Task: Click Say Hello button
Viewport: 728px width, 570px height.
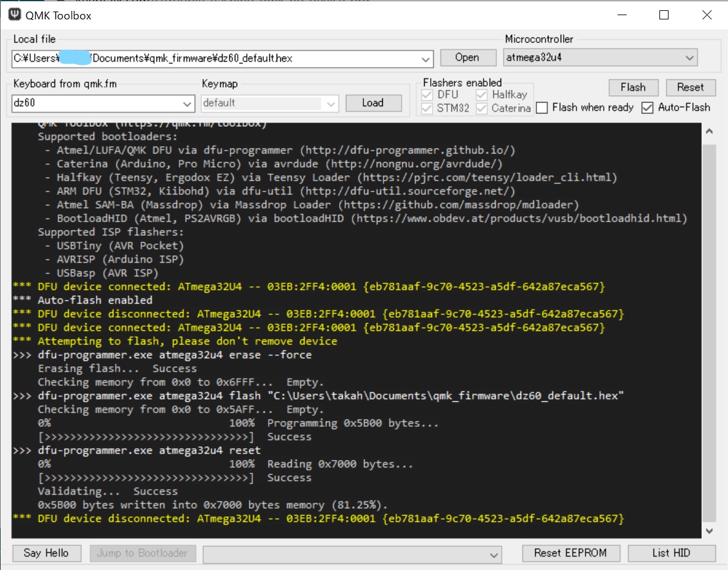Action: (x=46, y=553)
